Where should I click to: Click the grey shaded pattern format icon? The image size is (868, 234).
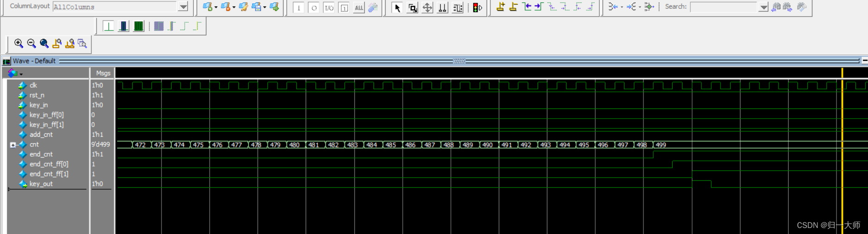(159, 26)
